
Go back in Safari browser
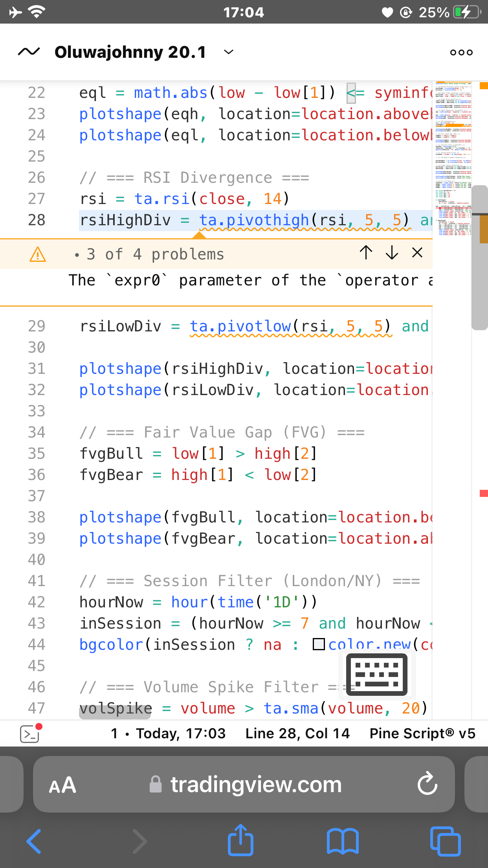coord(34,841)
